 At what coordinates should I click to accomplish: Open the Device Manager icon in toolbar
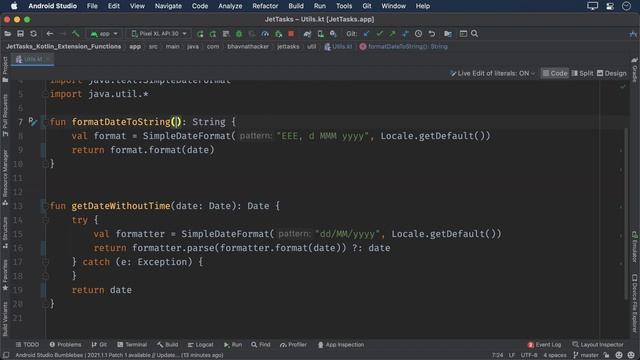pos(321,34)
